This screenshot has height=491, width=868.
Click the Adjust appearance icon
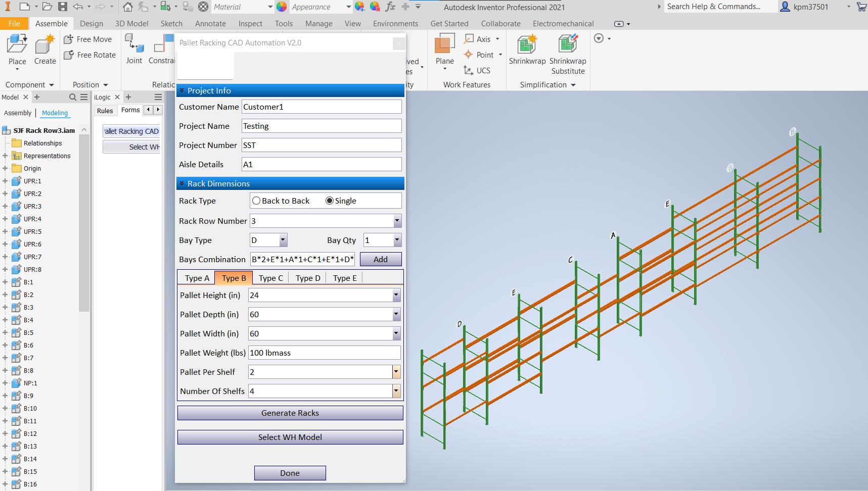[x=359, y=7]
